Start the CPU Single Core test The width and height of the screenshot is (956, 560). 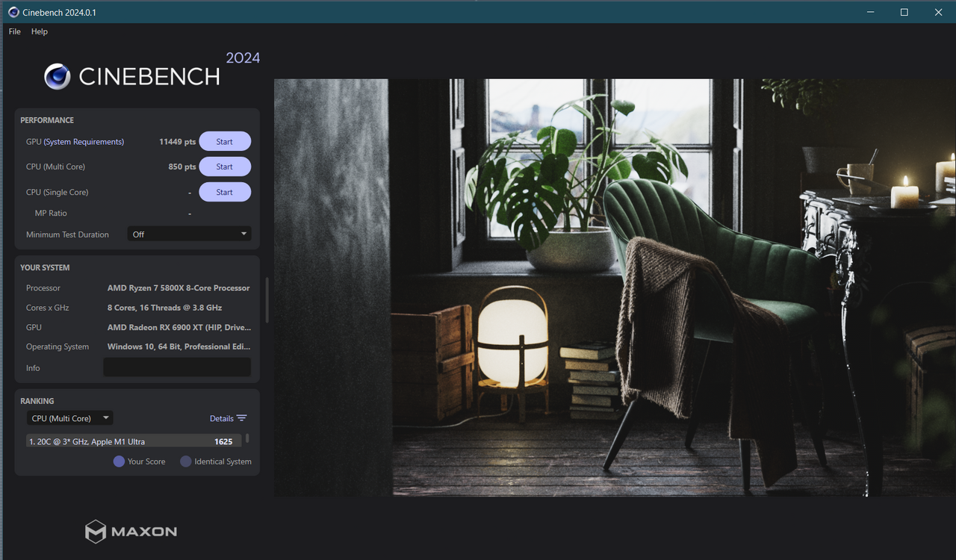pos(224,192)
